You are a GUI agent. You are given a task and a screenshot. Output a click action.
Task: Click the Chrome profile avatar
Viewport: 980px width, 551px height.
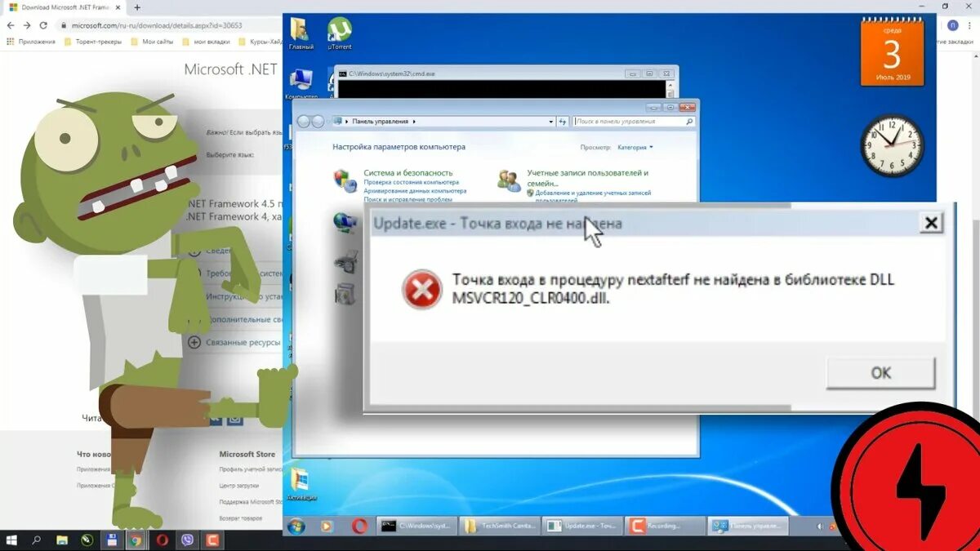tap(954, 25)
